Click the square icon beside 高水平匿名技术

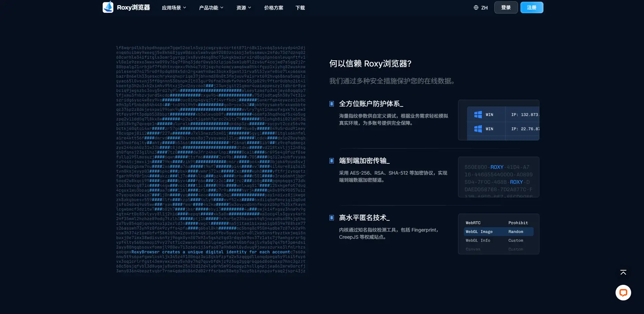coord(332,218)
